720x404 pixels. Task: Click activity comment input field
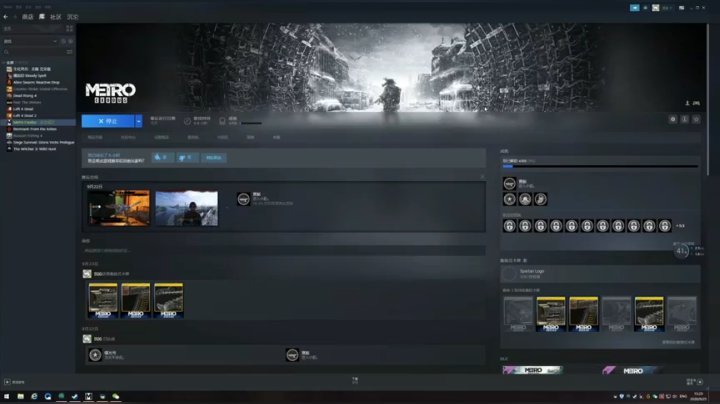(x=283, y=250)
